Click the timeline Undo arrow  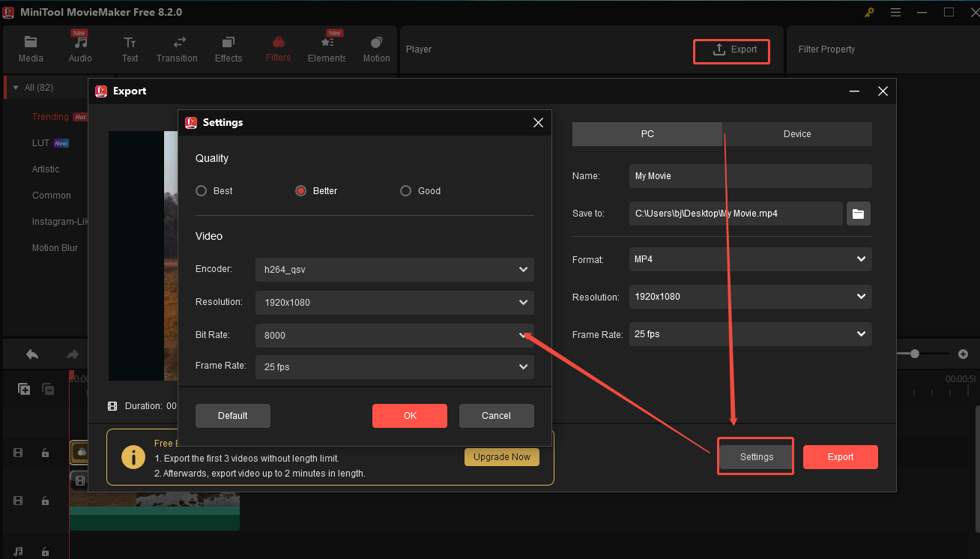tap(31, 354)
